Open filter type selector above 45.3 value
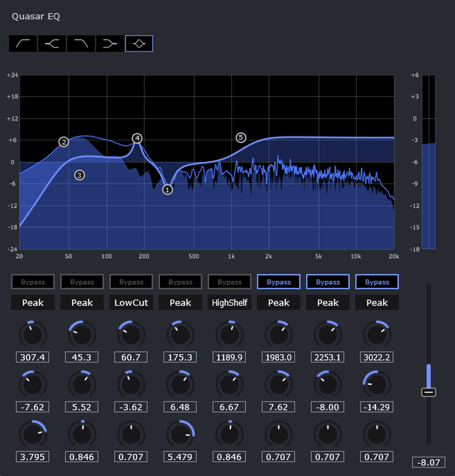This screenshot has height=476, width=455. click(x=82, y=302)
